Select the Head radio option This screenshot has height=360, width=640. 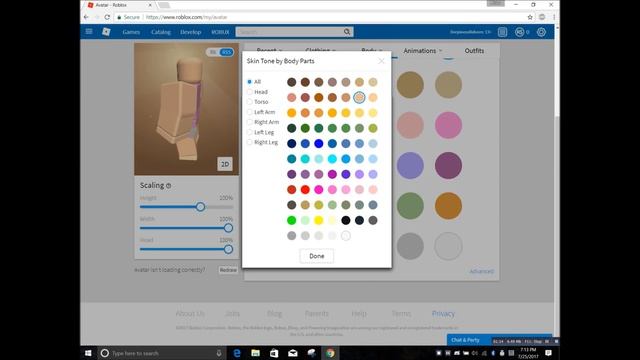[249, 92]
